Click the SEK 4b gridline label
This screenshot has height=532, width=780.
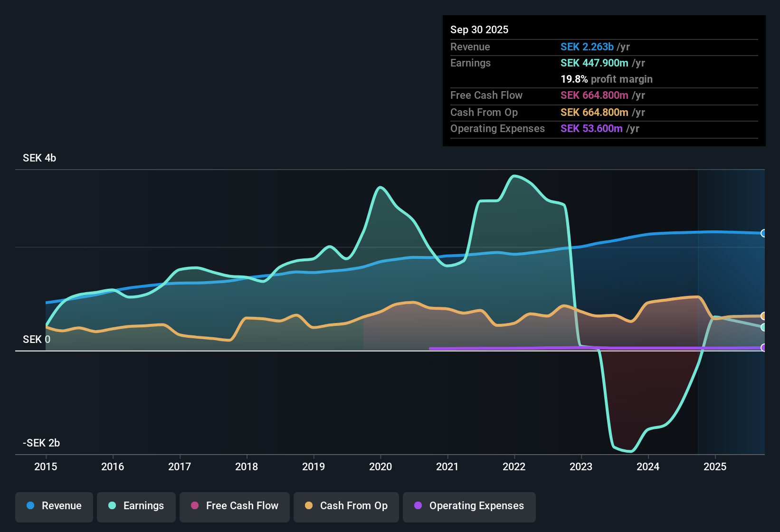tap(39, 158)
